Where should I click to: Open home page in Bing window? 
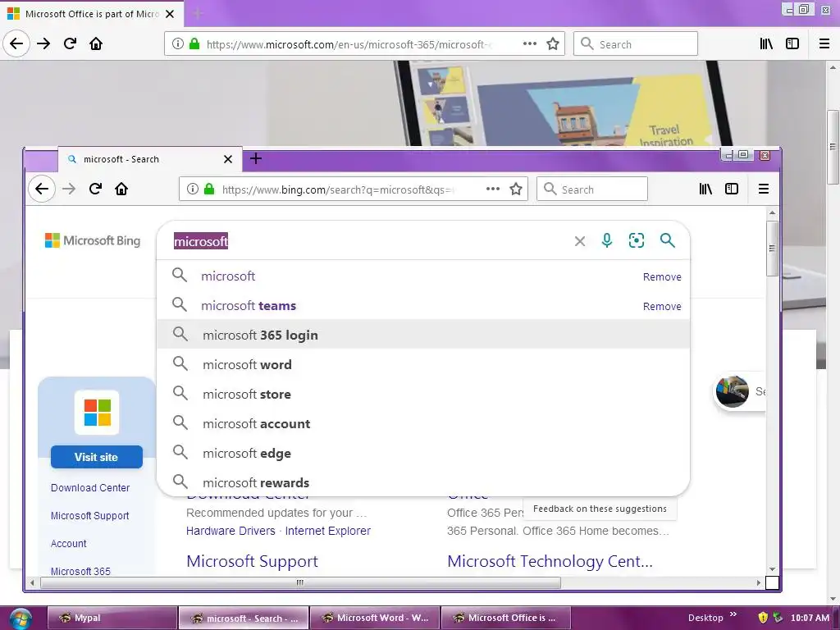point(121,189)
